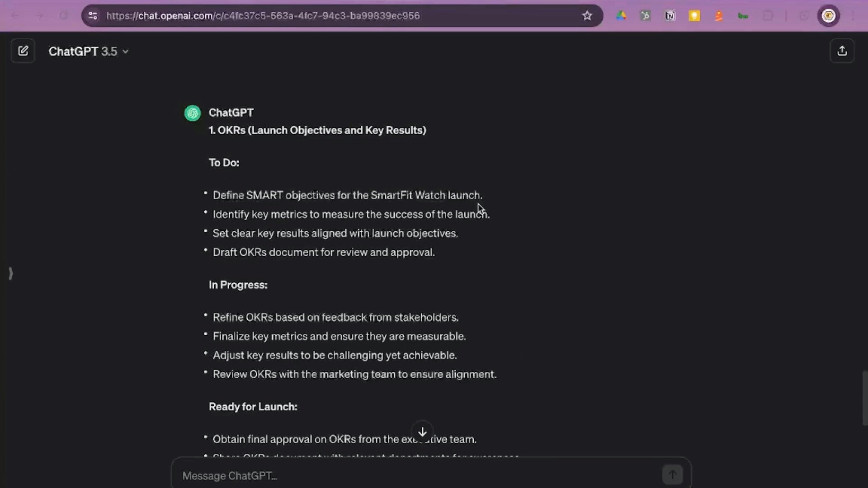
Task: Click the share conversation icon
Action: click(x=842, y=51)
